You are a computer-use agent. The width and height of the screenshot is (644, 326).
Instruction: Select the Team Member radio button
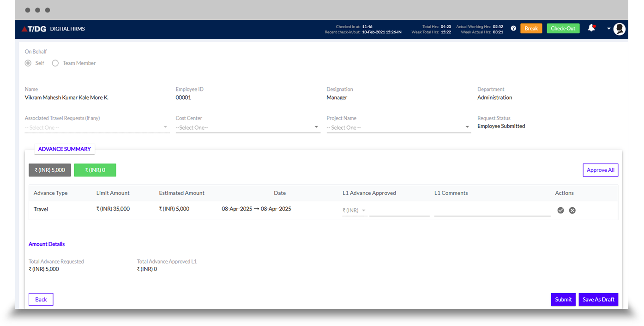pyautogui.click(x=55, y=63)
